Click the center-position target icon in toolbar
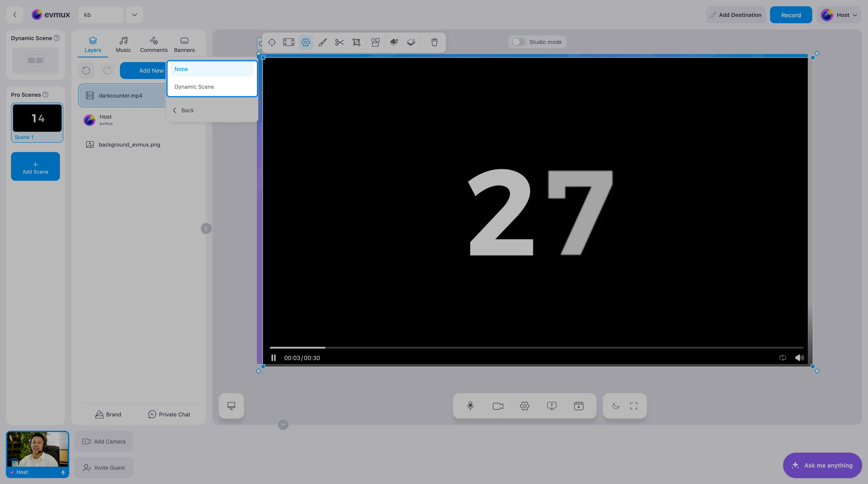 pyautogui.click(x=272, y=42)
